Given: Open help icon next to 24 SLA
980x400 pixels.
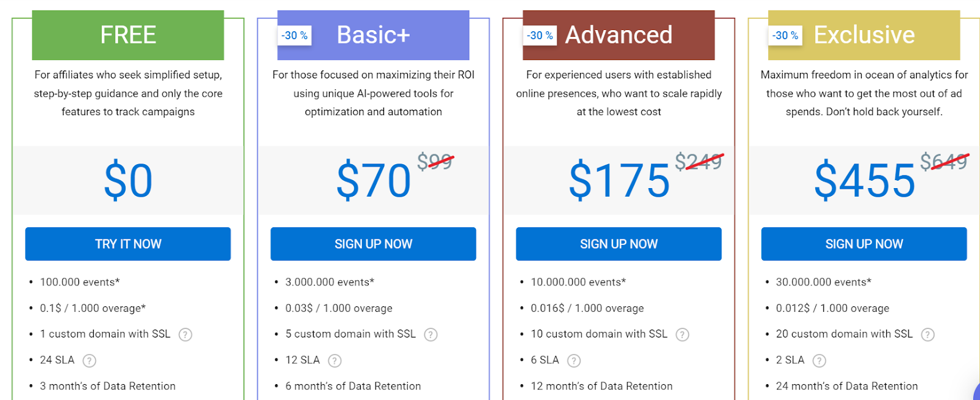Looking at the screenshot, I should click(89, 361).
